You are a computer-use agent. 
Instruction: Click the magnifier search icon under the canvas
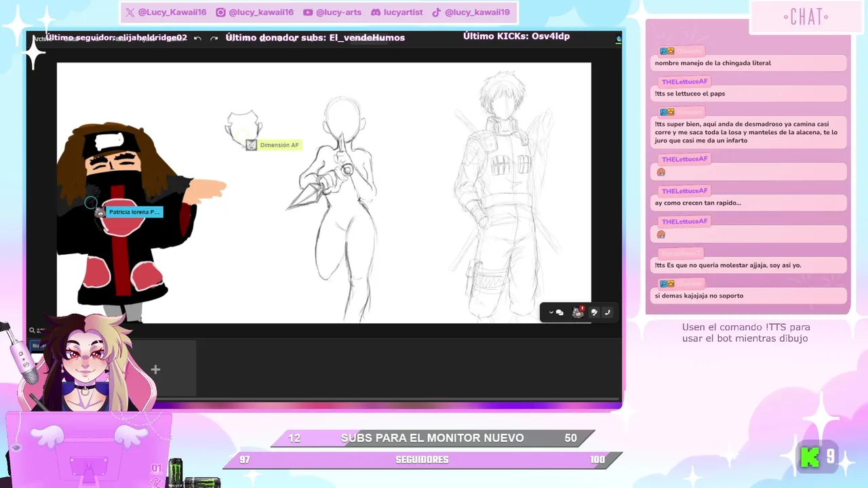coord(32,331)
